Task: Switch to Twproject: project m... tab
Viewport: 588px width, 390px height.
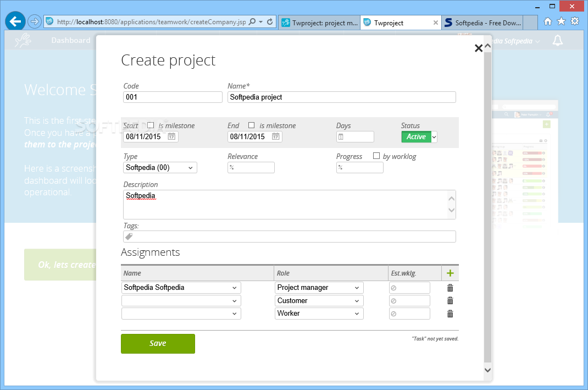Action: (x=319, y=23)
